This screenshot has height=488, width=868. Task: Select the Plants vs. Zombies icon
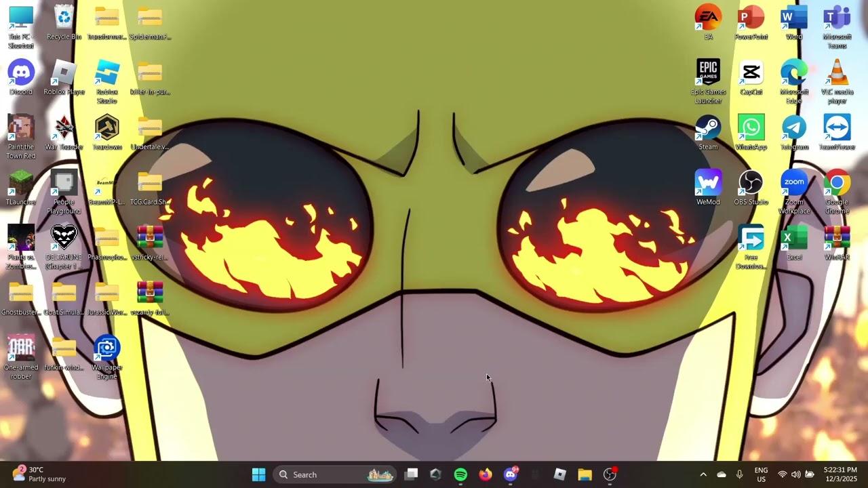click(21, 247)
